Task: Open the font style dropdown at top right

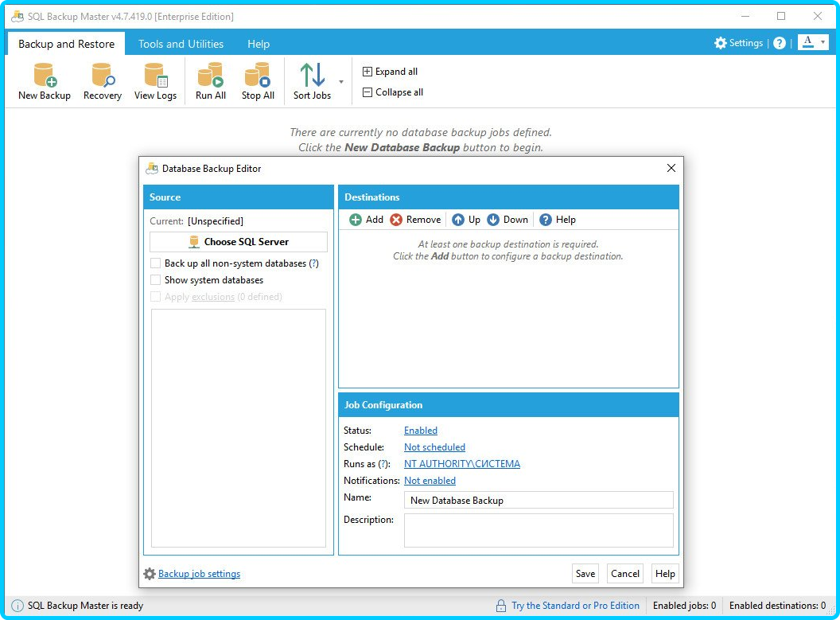Action: point(813,42)
